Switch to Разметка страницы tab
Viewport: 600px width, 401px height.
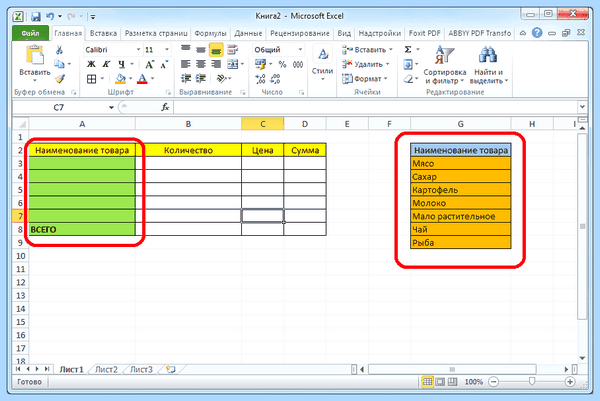156,33
